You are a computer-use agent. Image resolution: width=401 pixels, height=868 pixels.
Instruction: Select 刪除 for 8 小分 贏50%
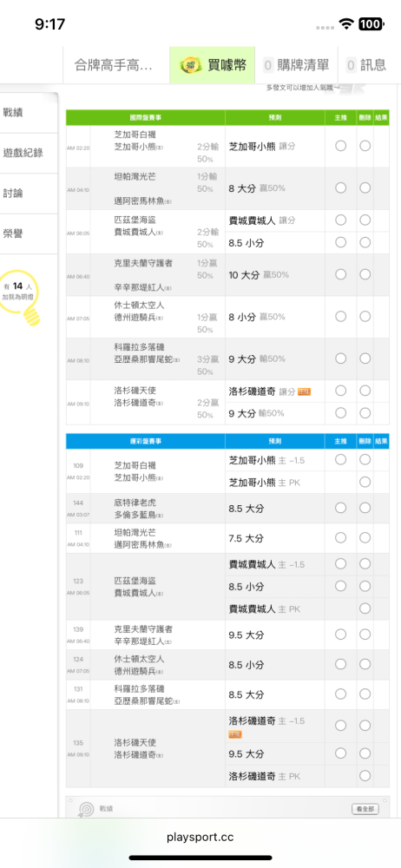tap(365, 316)
